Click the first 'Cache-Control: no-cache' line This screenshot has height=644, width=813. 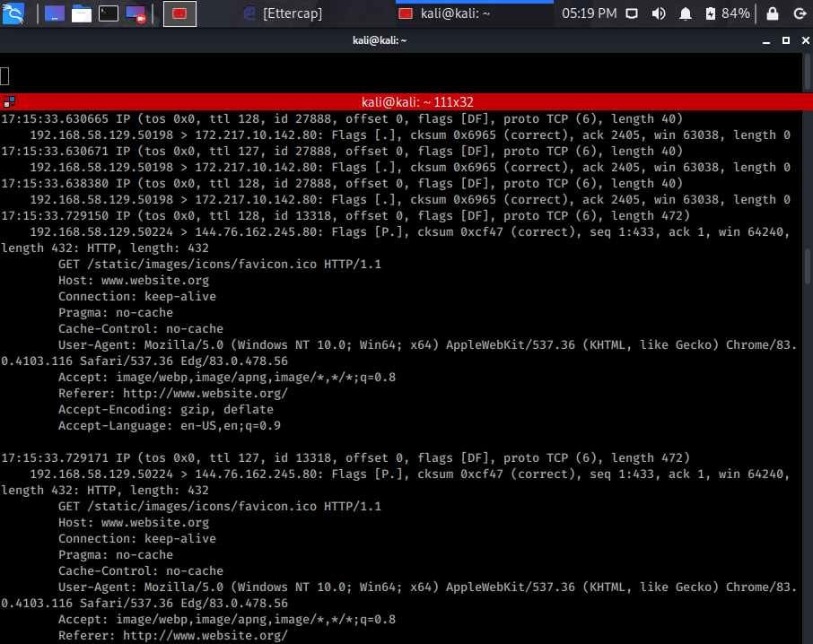pos(141,328)
